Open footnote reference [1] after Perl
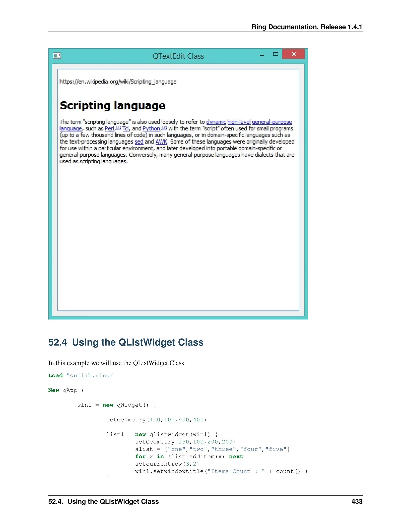This screenshot has height=532, width=411. click(x=119, y=127)
